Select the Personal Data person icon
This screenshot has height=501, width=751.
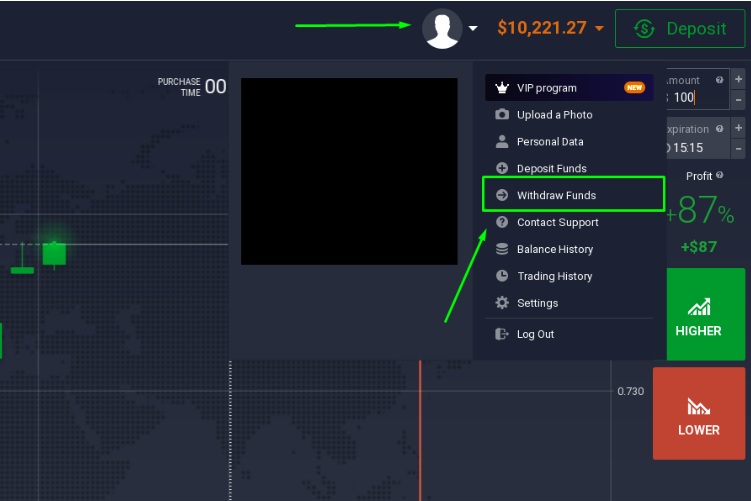coord(502,142)
